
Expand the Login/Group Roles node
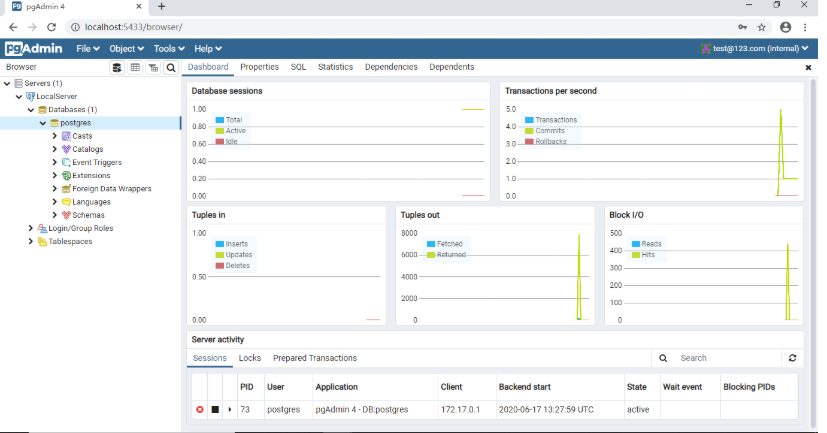(x=31, y=228)
